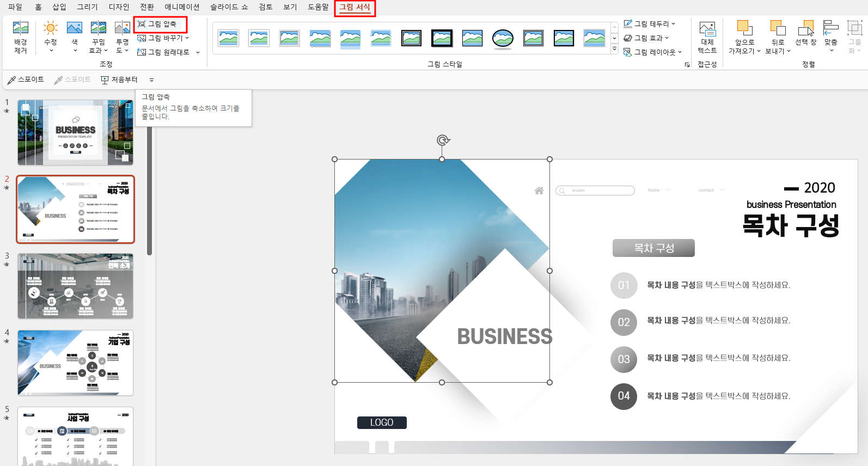The width and height of the screenshot is (868, 466).
Task: Click the 배경 제거 (remove background) icon
Action: [x=21, y=37]
